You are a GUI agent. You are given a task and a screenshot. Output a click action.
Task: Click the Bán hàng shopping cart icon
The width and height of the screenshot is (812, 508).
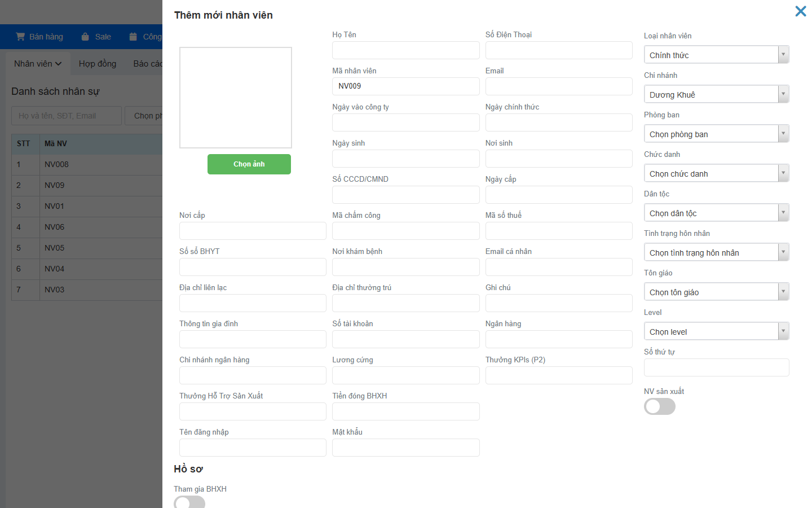pos(20,37)
